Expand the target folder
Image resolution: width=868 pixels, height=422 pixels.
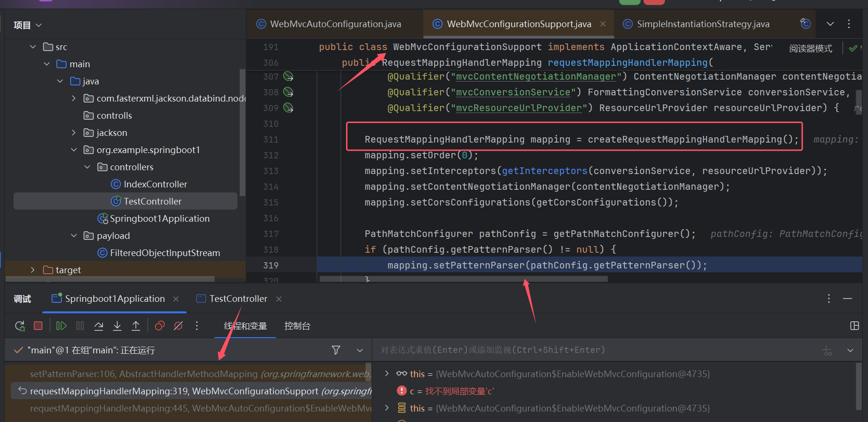coord(33,270)
